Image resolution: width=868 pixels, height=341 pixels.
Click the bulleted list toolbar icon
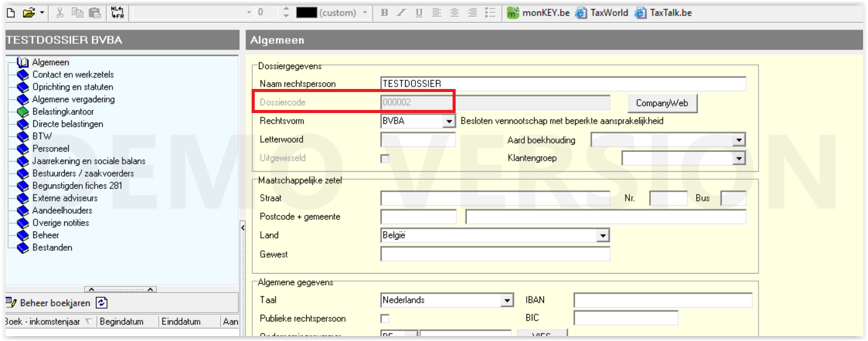tap(490, 12)
